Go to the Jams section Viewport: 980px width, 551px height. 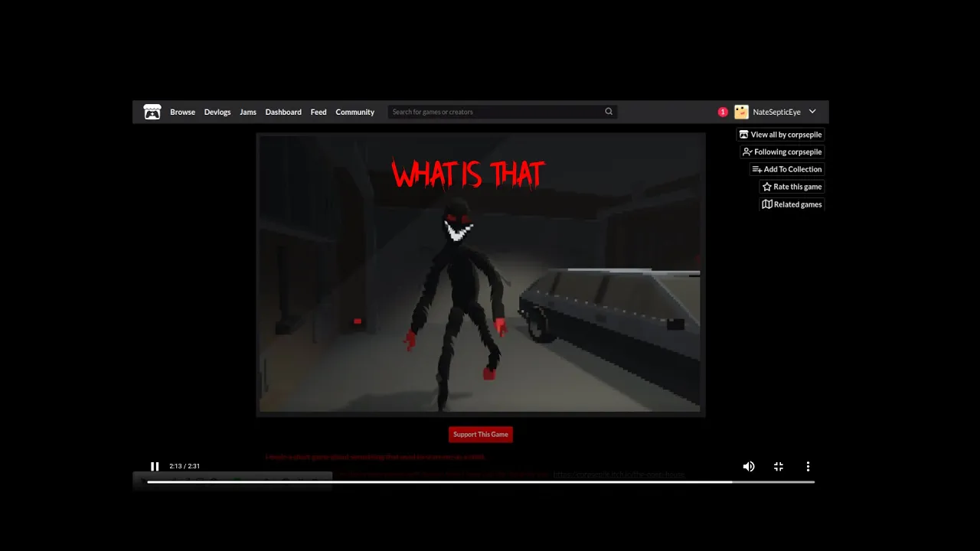(248, 112)
